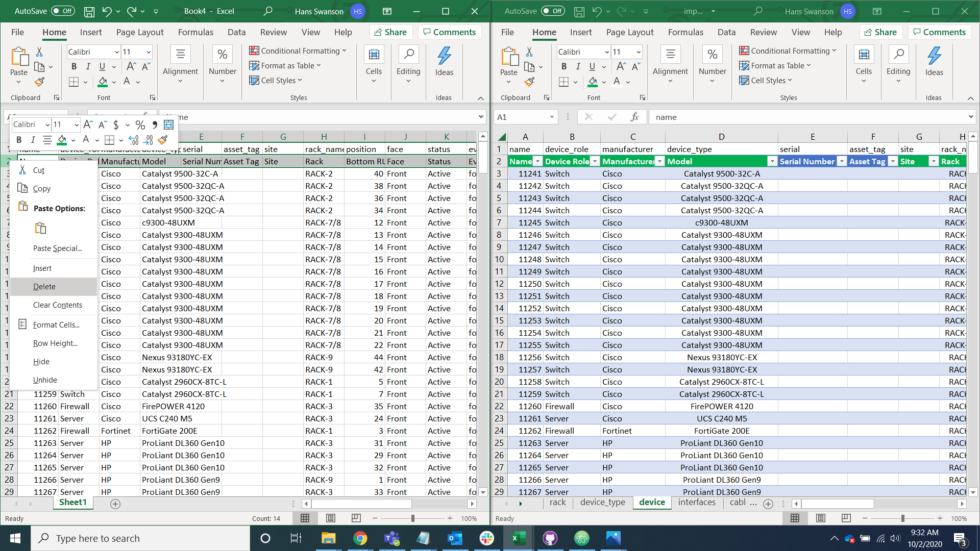Redo in the Book4 Excel window
980x551 pixels.
132,11
